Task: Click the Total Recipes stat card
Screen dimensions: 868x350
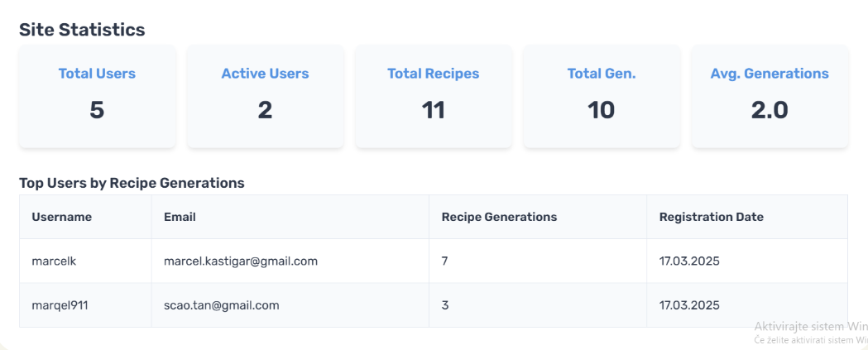Action: (x=433, y=96)
